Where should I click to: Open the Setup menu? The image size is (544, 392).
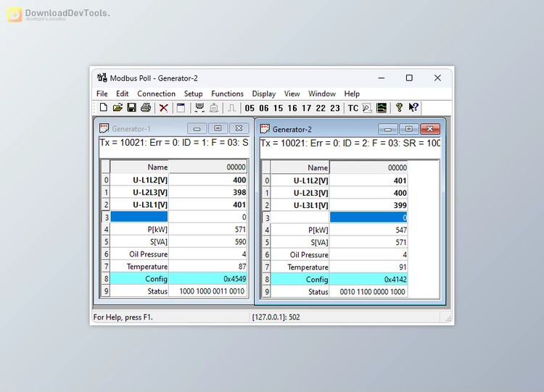pos(193,93)
